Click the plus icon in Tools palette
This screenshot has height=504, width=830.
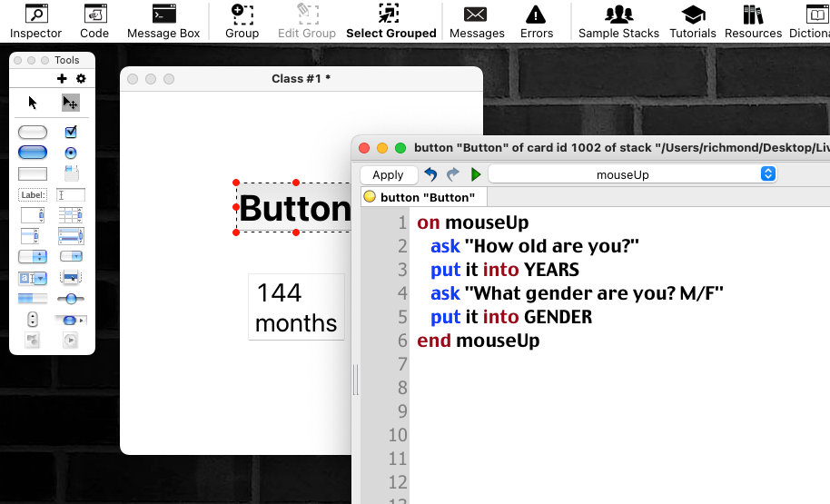[x=62, y=79]
